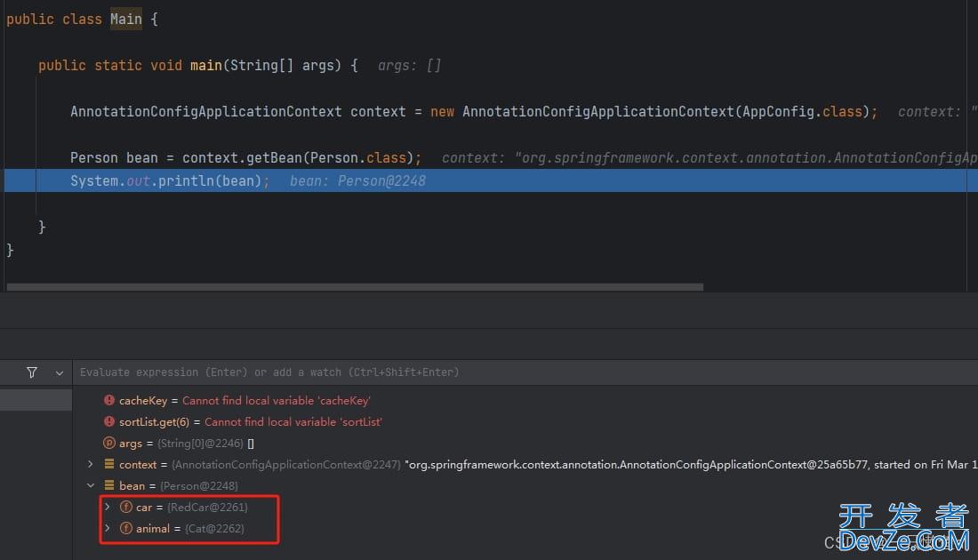Expand the car field node

(x=107, y=508)
